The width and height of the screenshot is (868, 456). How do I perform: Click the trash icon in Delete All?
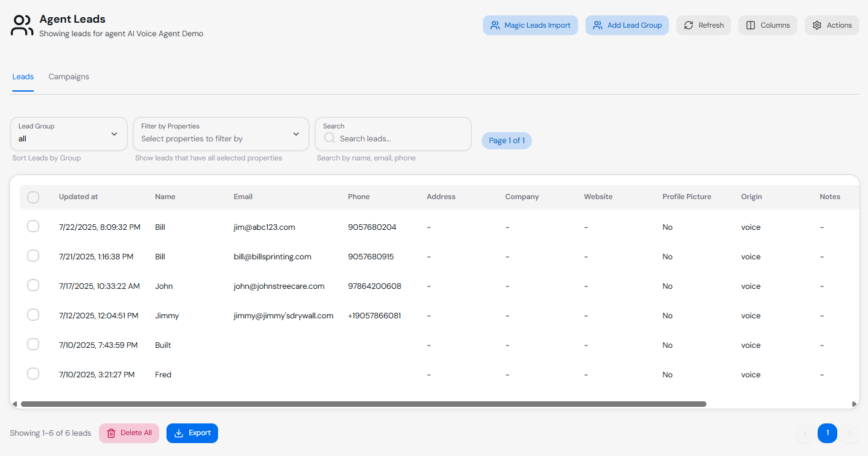[111, 433]
